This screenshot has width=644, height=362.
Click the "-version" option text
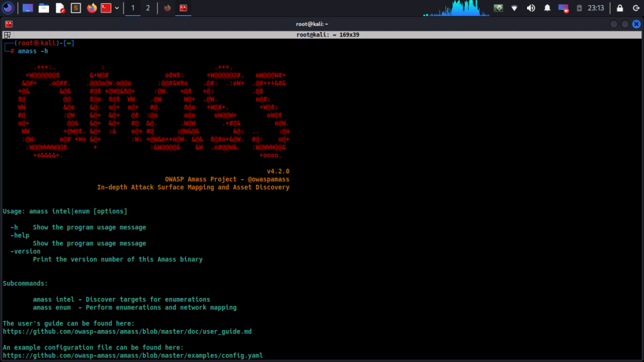click(25, 251)
